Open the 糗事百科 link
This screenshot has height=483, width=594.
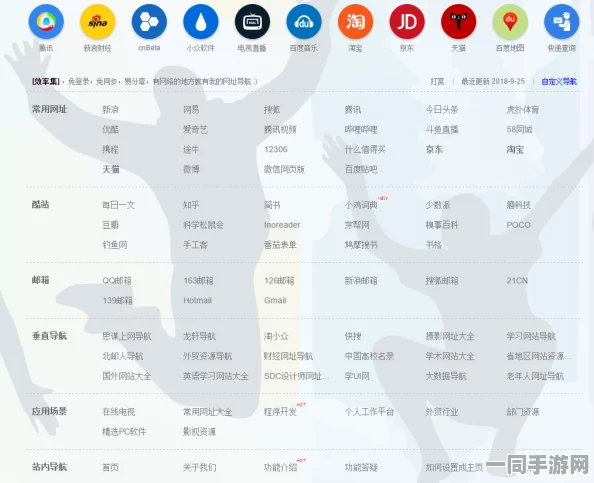pos(442,225)
